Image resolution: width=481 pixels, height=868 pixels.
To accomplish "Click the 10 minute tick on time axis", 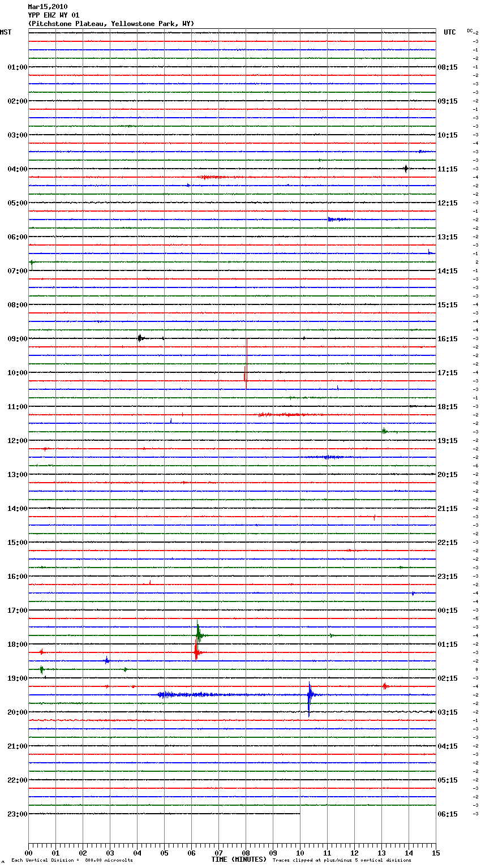I will [300, 853].
